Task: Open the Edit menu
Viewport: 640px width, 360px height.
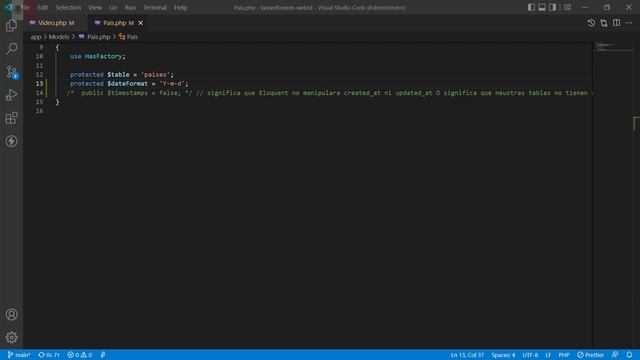Action: (x=42, y=7)
